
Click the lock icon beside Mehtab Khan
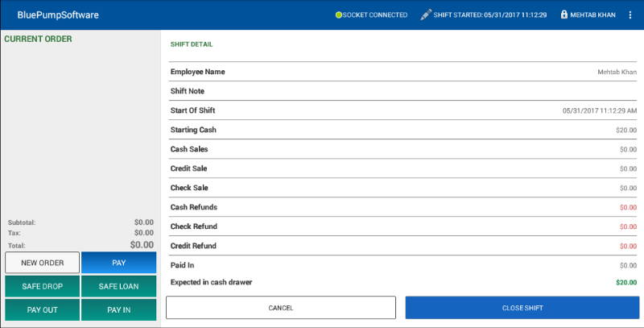[564, 15]
